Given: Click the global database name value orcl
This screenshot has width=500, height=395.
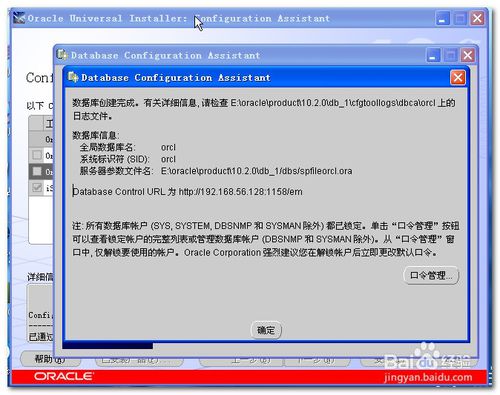Looking at the screenshot, I should 168,147.
